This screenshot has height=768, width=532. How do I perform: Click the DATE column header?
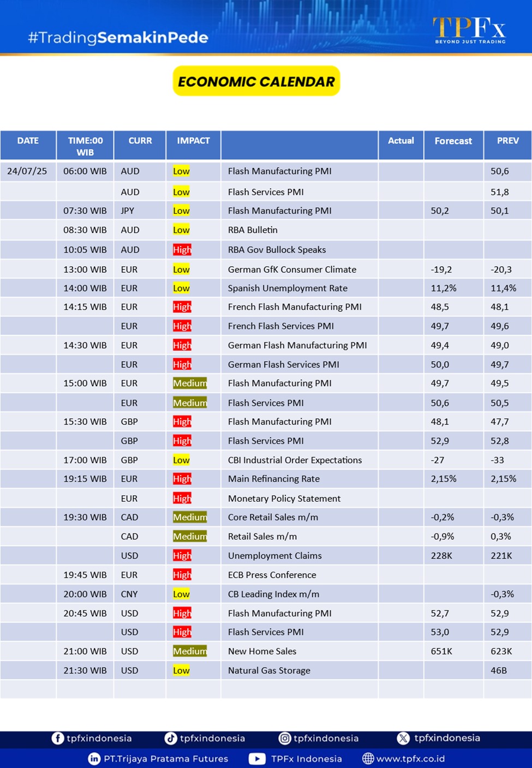[x=28, y=141]
